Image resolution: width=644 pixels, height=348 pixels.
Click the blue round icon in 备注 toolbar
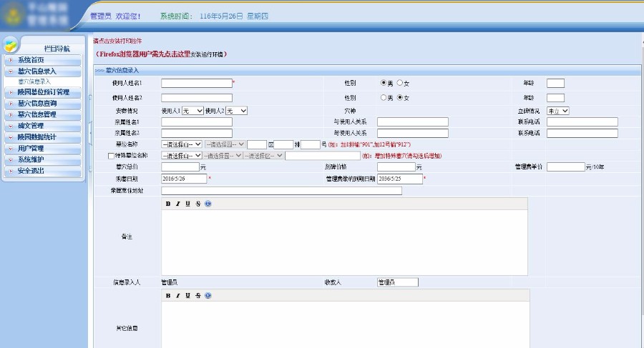tap(208, 204)
